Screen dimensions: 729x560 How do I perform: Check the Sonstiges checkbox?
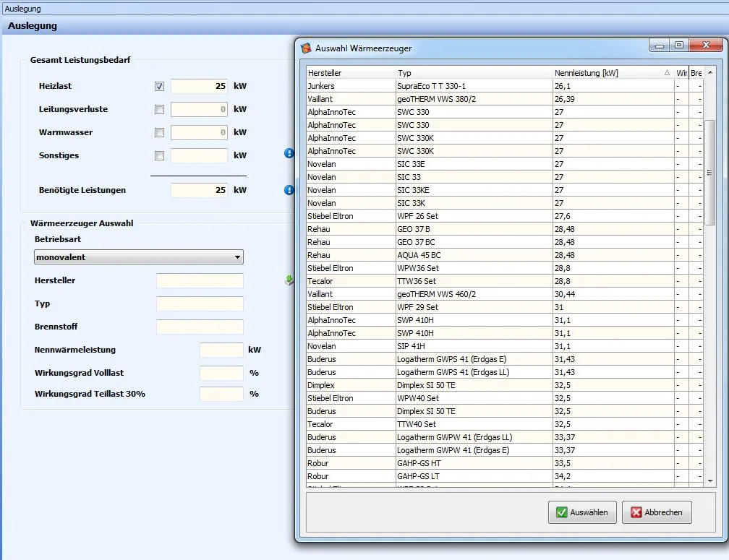(159, 156)
